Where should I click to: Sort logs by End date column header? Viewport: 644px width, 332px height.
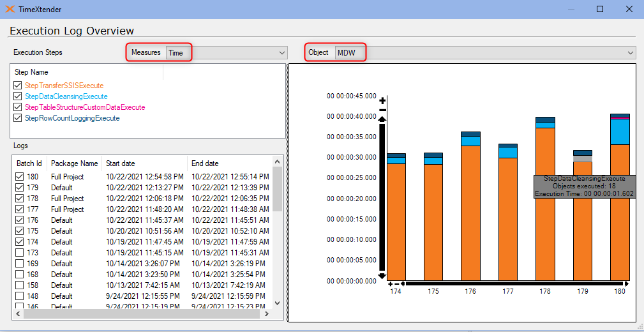230,163
